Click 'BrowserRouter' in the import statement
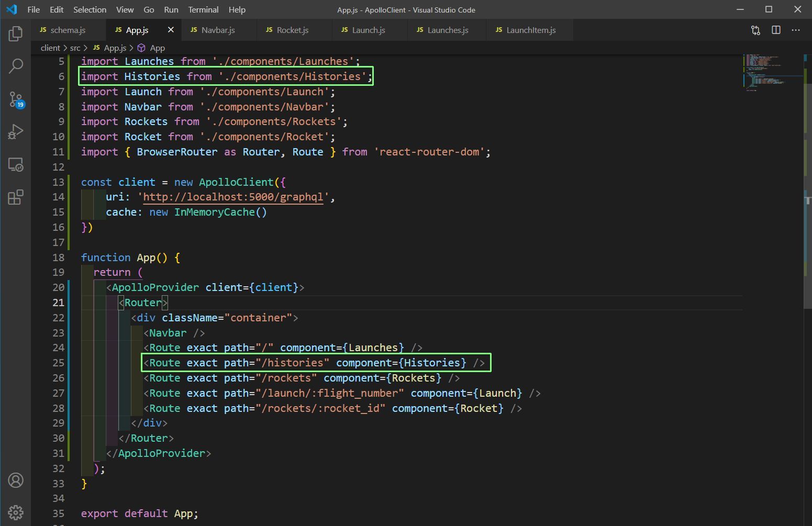812x526 pixels. click(x=177, y=152)
